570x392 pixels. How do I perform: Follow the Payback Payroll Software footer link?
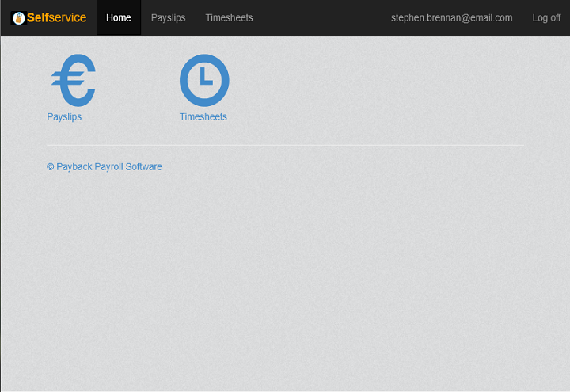pos(108,167)
